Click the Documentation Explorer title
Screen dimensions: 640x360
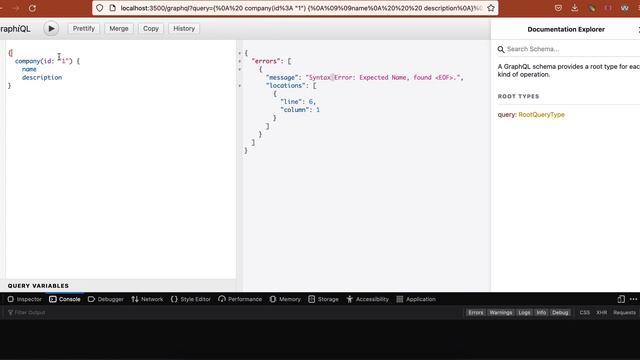tap(566, 29)
